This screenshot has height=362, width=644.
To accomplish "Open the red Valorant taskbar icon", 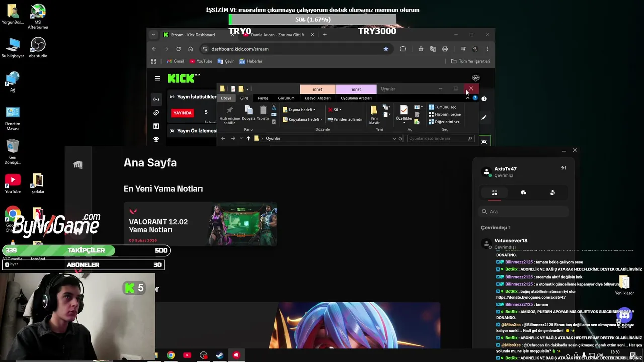I will pyautogui.click(x=236, y=355).
